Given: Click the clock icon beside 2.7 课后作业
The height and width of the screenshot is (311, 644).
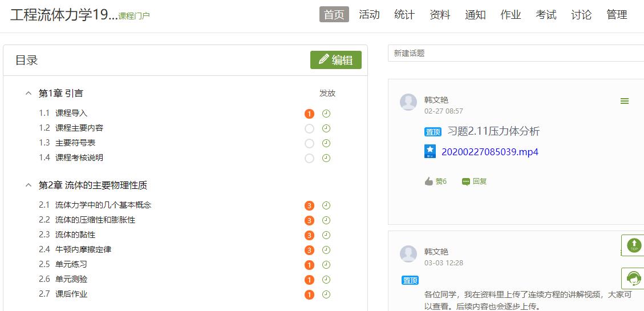Looking at the screenshot, I should (326, 295).
